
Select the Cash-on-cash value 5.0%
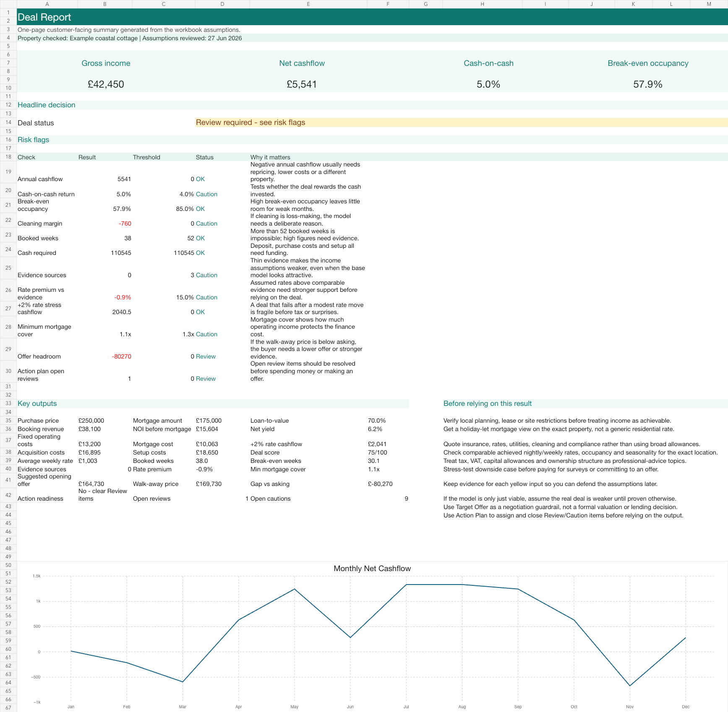488,84
